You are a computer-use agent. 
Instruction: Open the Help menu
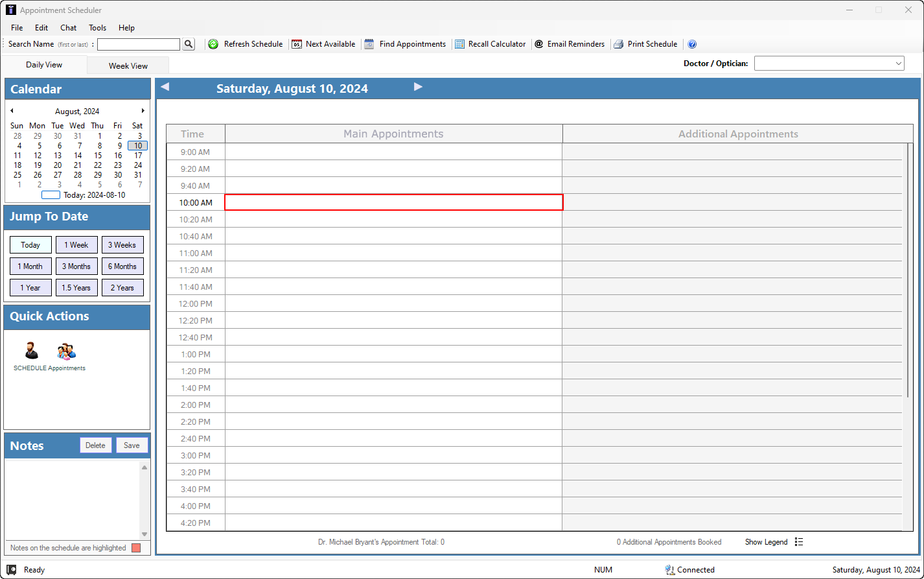(x=127, y=28)
